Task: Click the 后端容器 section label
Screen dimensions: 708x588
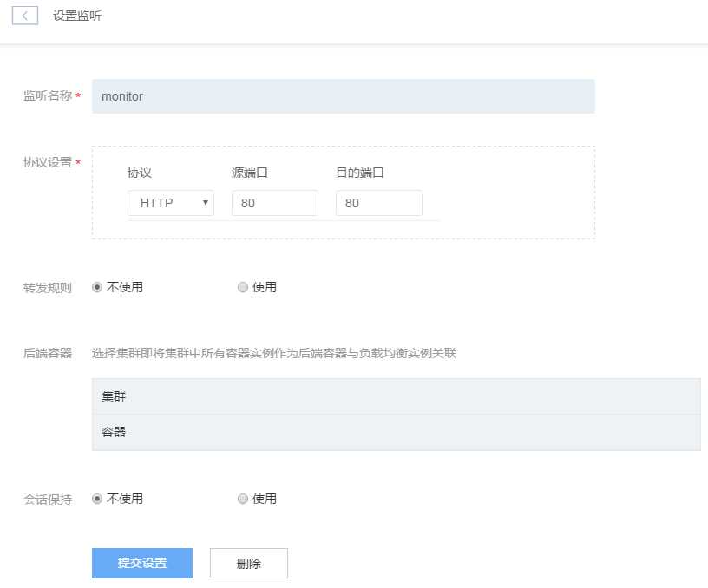Action: click(48, 353)
